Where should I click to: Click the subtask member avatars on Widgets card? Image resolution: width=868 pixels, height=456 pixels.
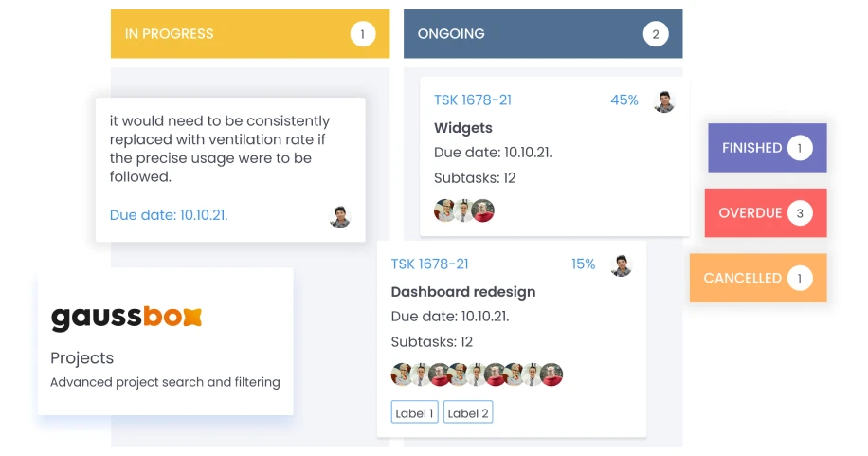[464, 210]
